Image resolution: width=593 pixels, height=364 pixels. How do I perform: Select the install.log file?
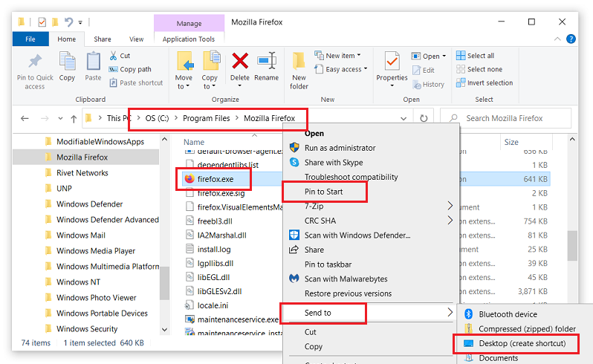click(214, 250)
